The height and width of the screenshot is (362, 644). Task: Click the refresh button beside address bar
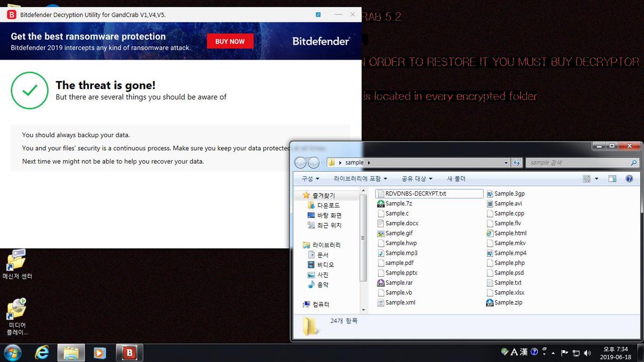click(516, 162)
